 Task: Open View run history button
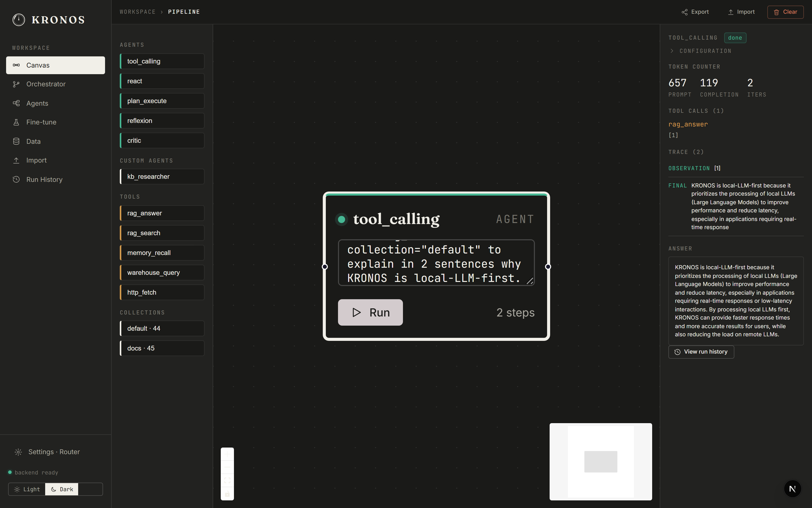701,352
